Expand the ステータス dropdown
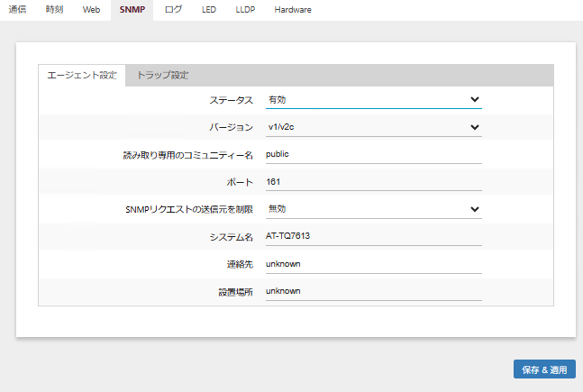583x392 pixels. click(373, 100)
